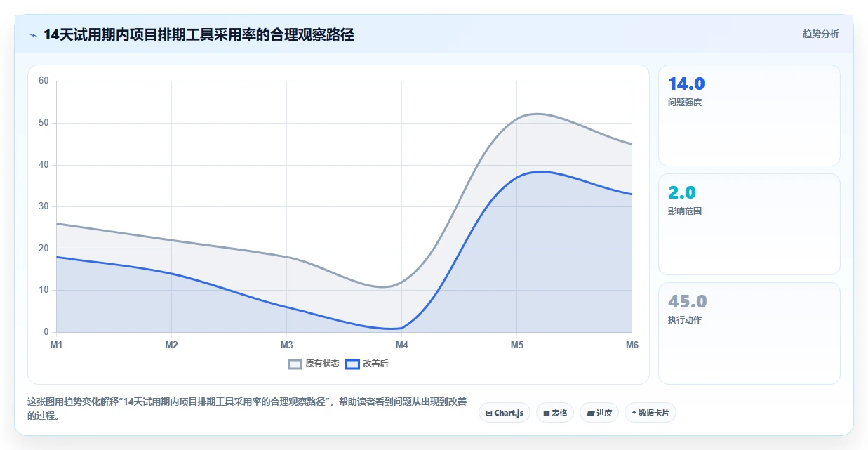Click the 45.0 value text

point(688,301)
